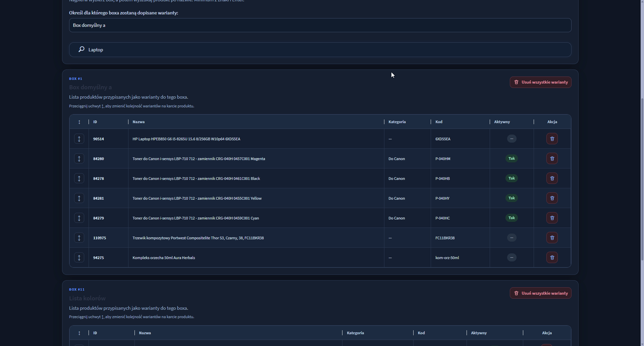Image resolution: width=644 pixels, height=346 pixels.
Task: Click product code 6XD55EA
Action: [x=443, y=139]
